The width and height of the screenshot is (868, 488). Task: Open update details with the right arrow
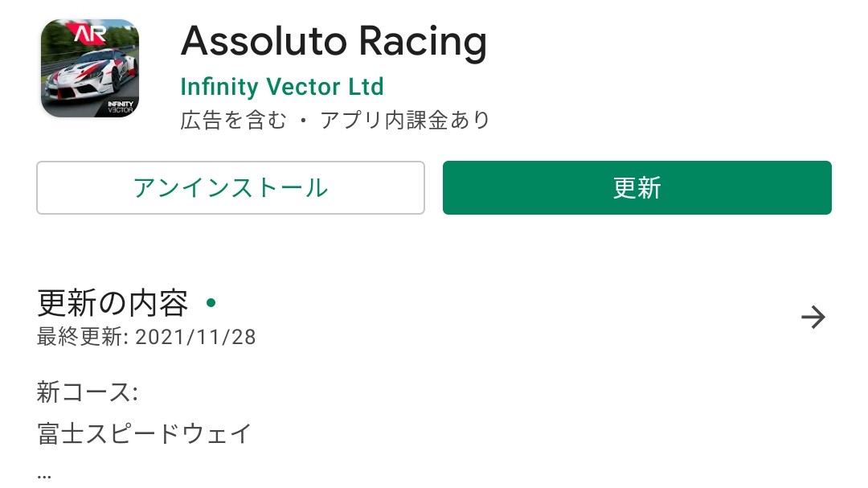[813, 317]
